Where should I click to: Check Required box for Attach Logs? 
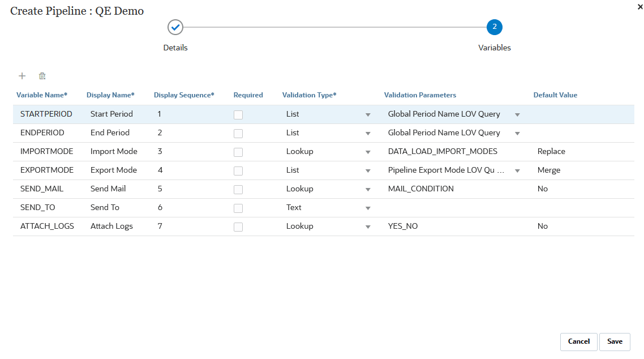pyautogui.click(x=238, y=226)
